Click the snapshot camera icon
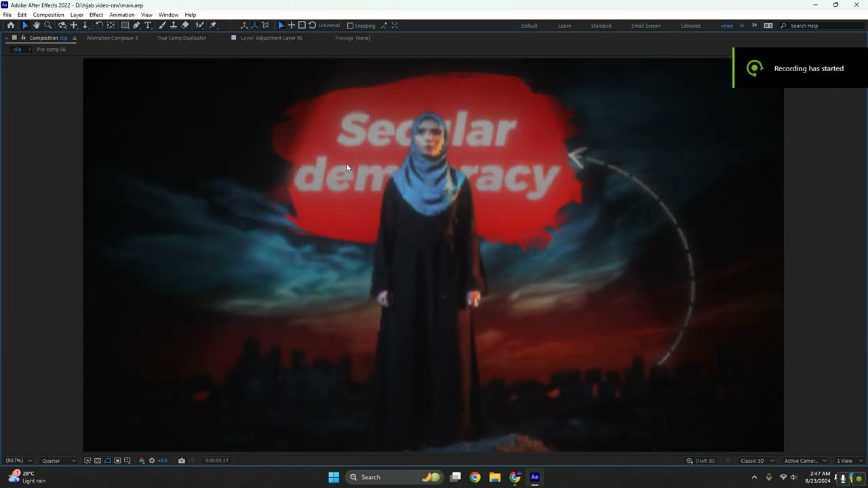The width and height of the screenshot is (868, 488). [x=181, y=461]
